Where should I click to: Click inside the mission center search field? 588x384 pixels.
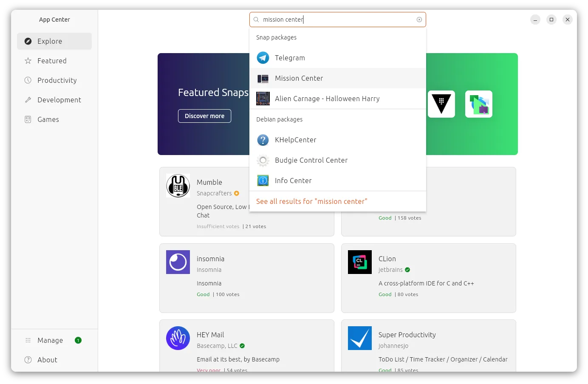(338, 20)
